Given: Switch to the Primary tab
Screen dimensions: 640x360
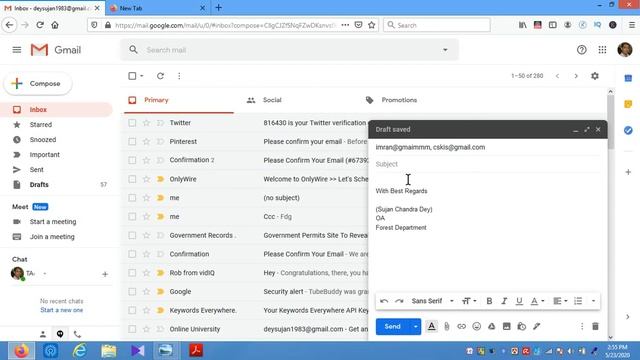Looking at the screenshot, I should [x=179, y=100].
